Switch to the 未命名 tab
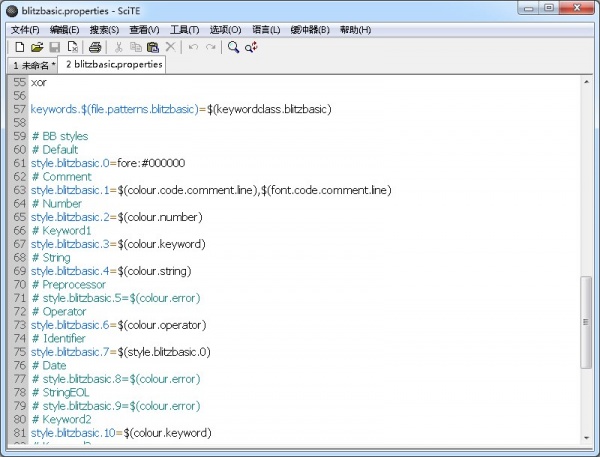Image resolution: width=600 pixels, height=457 pixels. tap(33, 65)
